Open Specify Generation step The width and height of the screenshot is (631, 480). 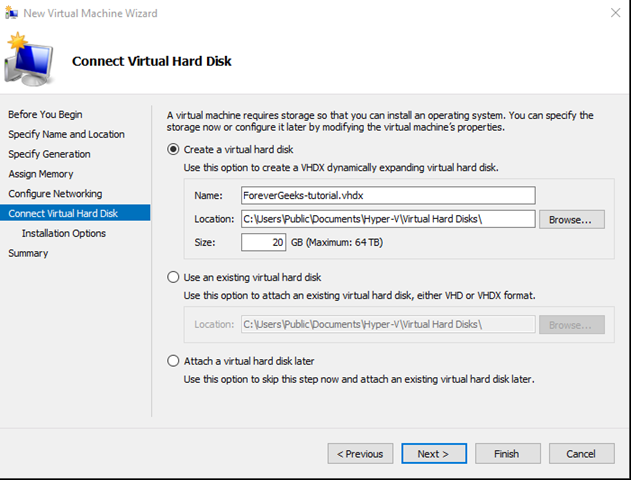pos(49,154)
